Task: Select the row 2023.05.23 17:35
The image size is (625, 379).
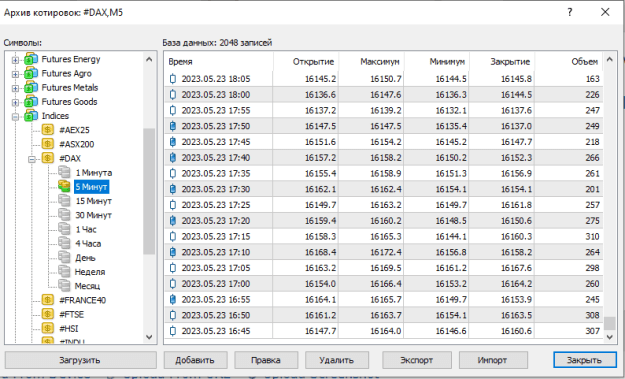Action: coord(383,173)
